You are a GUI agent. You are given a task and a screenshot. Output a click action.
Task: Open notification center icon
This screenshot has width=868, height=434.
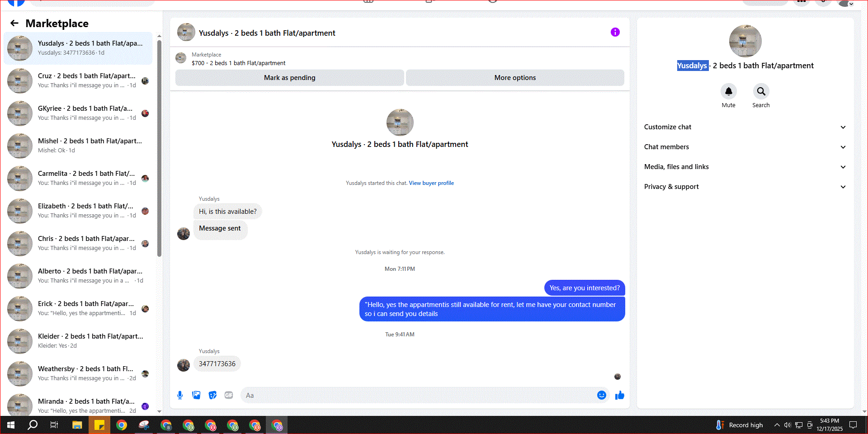click(x=853, y=425)
